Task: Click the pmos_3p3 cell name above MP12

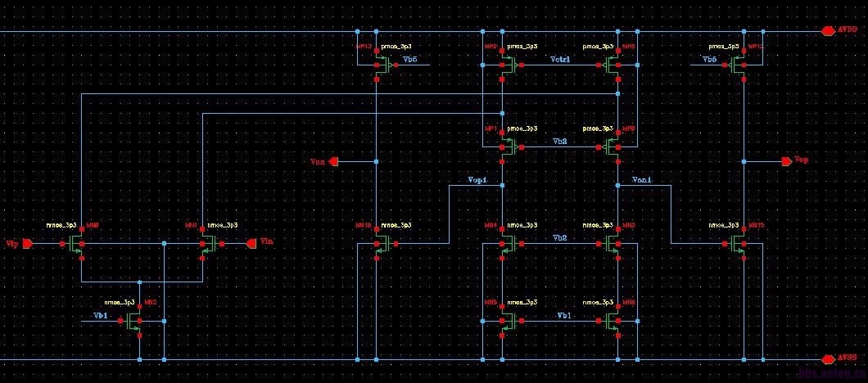Action: click(x=724, y=47)
